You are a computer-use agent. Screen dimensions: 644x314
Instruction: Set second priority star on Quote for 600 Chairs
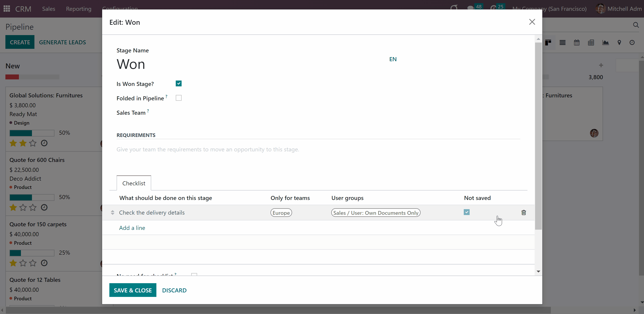[x=23, y=207]
